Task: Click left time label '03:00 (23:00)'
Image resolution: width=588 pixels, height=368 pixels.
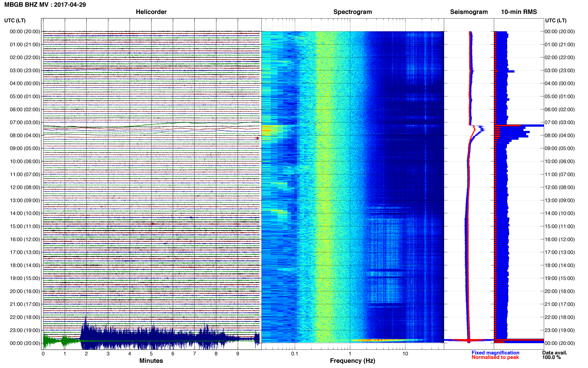Action: click(x=25, y=70)
